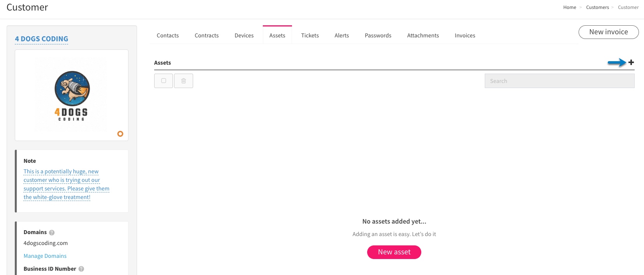Switch to the Passwords tab
The width and height of the screenshot is (644, 275).
[x=378, y=35]
